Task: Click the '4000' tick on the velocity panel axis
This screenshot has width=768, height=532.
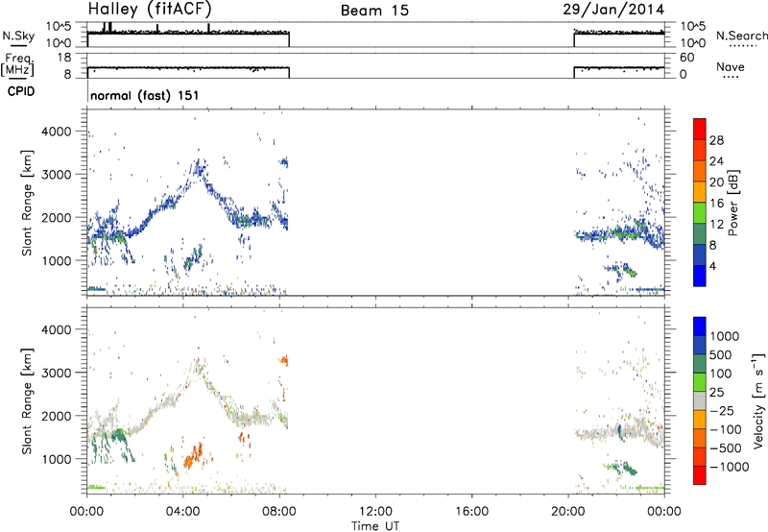Action: 56,329
